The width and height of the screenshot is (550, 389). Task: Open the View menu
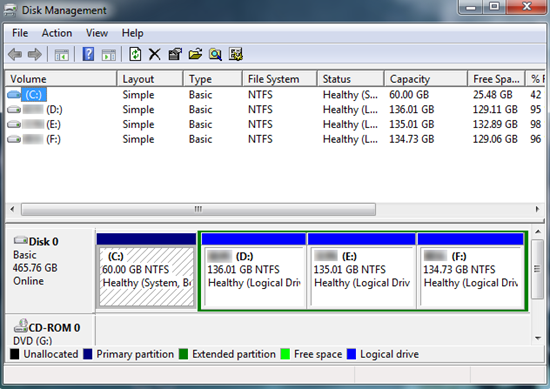point(97,33)
